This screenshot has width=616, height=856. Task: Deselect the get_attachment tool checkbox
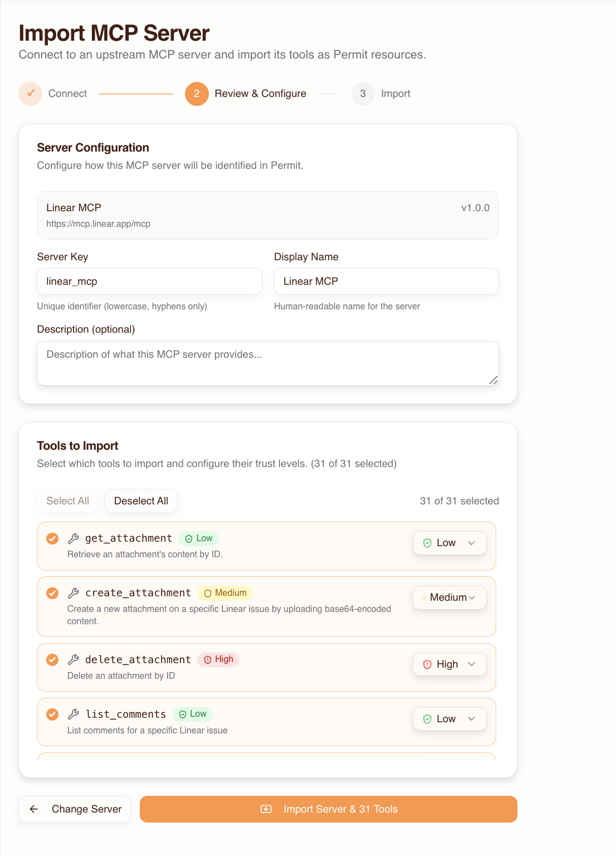[x=52, y=538]
